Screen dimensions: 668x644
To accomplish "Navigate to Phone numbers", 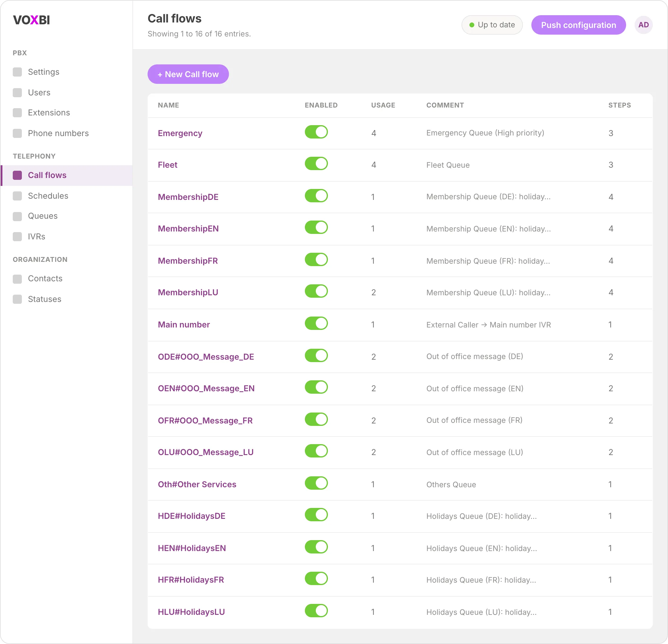I will [x=66, y=133].
